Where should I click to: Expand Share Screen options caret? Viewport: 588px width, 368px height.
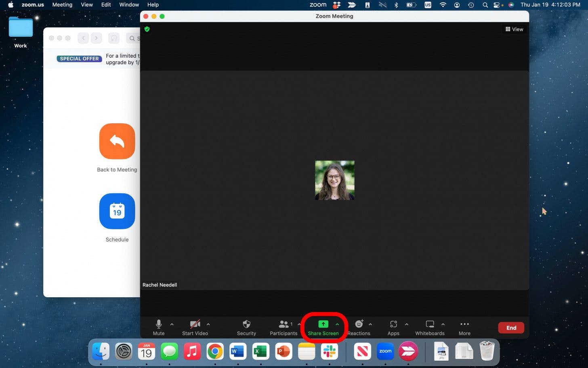337,324
